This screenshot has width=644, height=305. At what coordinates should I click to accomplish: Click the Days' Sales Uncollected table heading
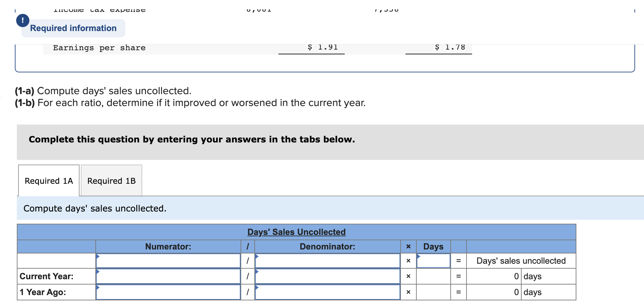coord(297,232)
